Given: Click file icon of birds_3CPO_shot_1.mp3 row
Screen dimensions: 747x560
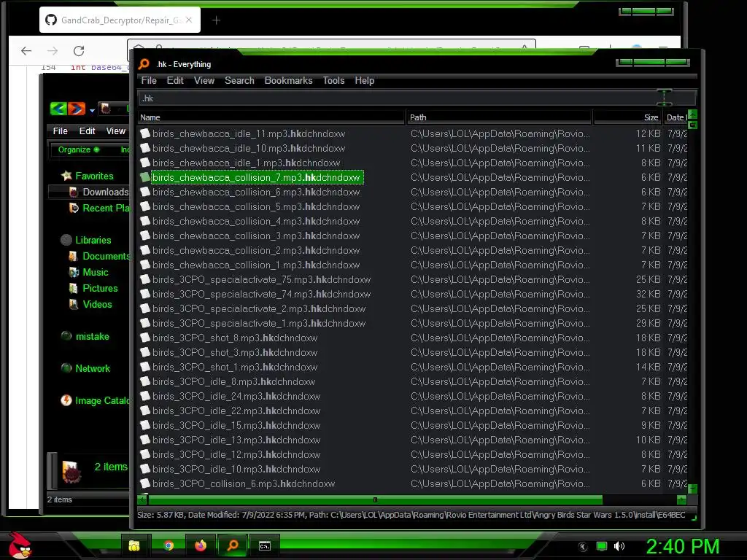Looking at the screenshot, I should click(x=145, y=367).
